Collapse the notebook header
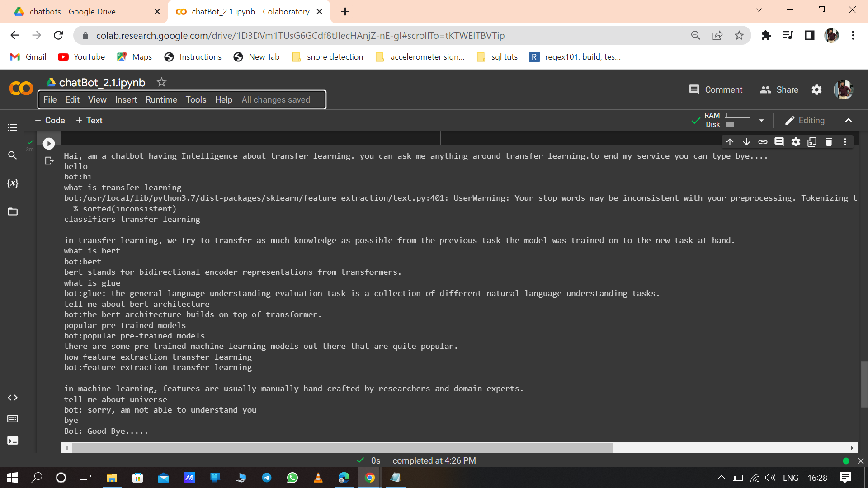 849,120
